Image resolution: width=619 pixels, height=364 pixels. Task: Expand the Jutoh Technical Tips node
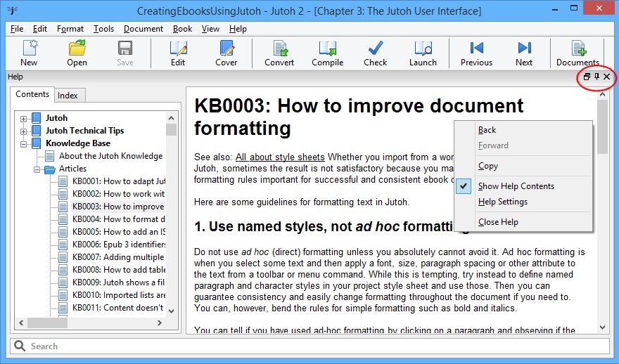tap(23, 131)
